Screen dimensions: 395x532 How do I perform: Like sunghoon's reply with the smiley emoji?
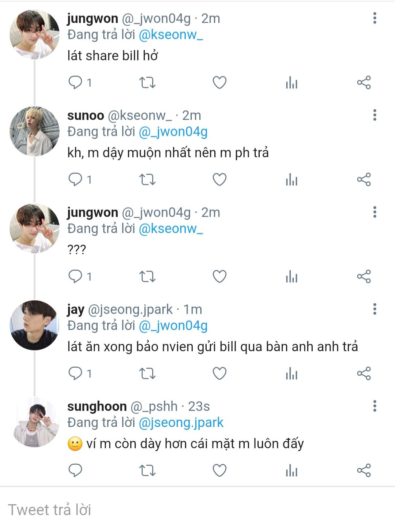tap(219, 471)
